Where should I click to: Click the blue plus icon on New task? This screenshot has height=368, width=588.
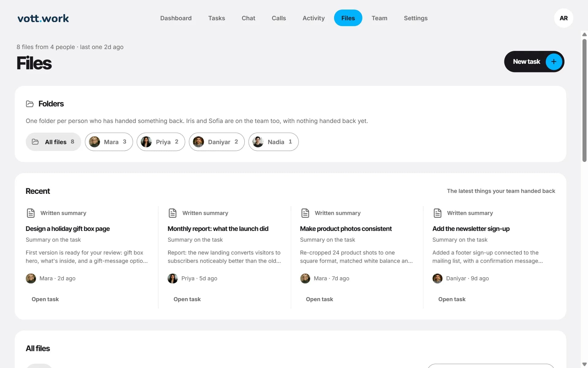point(554,62)
